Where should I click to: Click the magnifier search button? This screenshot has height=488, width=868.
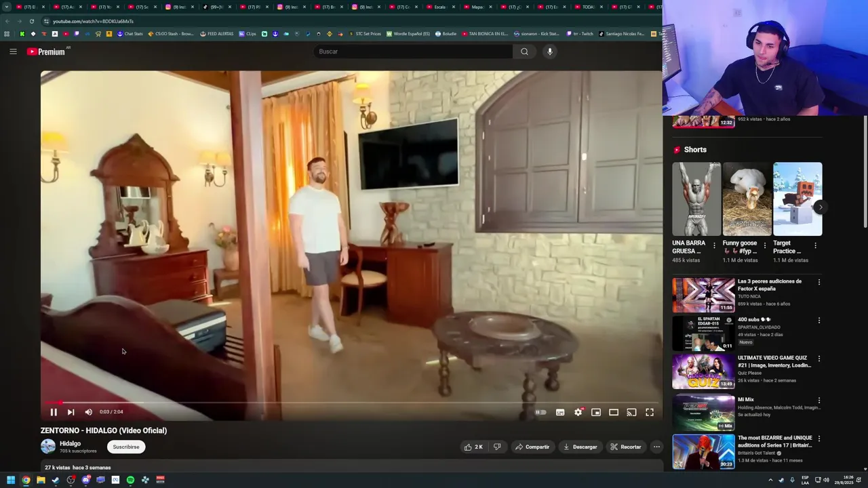pos(524,52)
